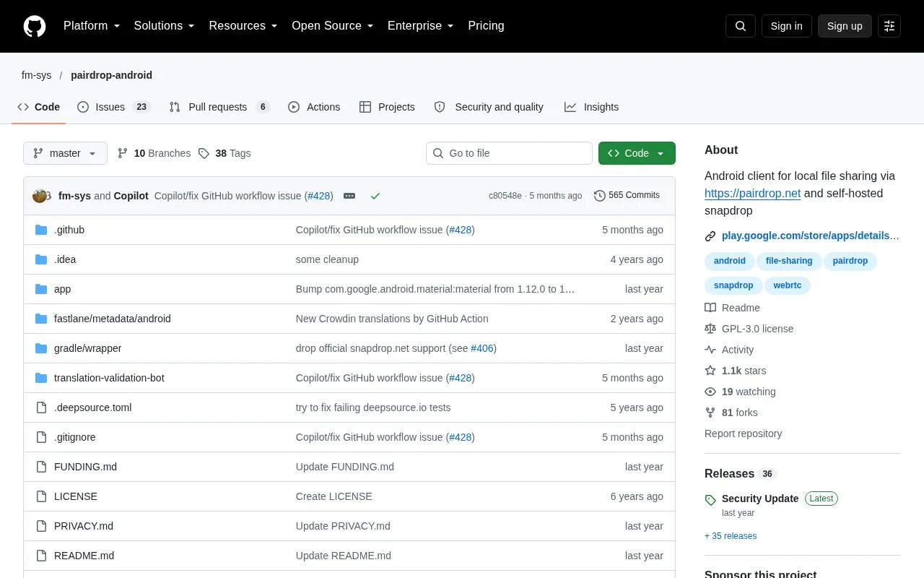The image size is (924, 578).
Task: Open the GPL-3.0 license link
Action: (749, 329)
